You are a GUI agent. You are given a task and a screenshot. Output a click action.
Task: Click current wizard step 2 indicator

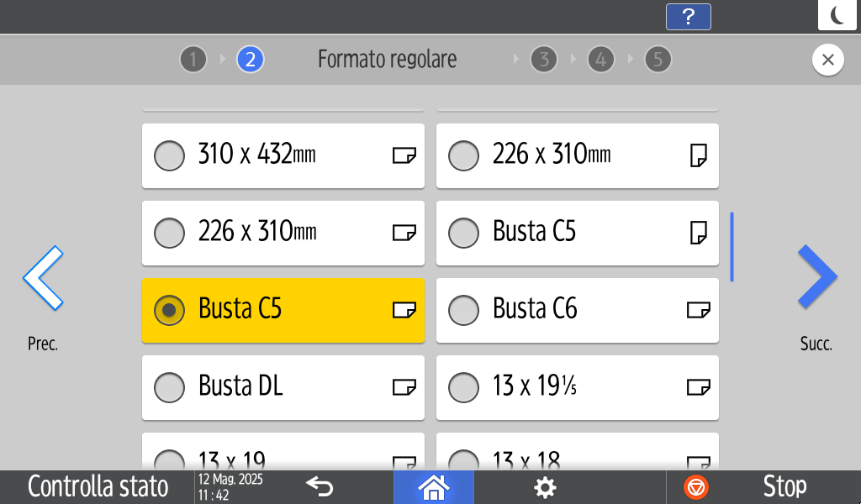[x=251, y=60]
